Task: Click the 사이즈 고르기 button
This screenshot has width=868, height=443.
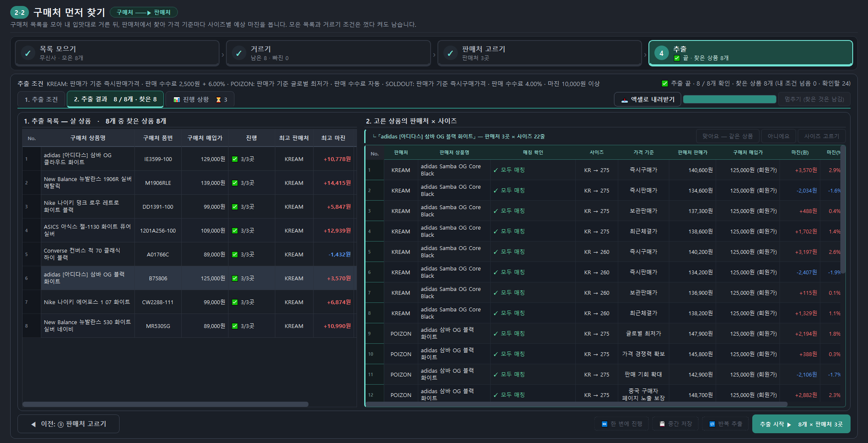Action: pyautogui.click(x=822, y=136)
